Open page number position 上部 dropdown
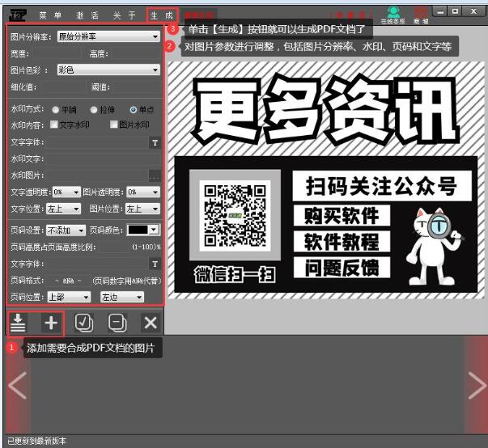 point(69,298)
